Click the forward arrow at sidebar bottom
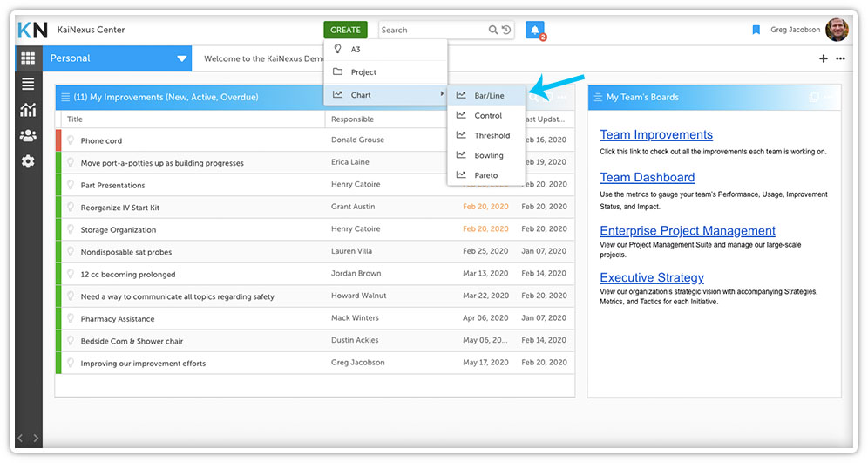Viewport: 868px width, 463px height. (36, 438)
